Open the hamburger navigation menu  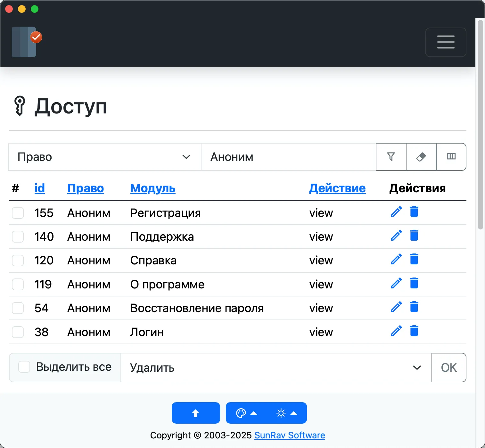446,42
